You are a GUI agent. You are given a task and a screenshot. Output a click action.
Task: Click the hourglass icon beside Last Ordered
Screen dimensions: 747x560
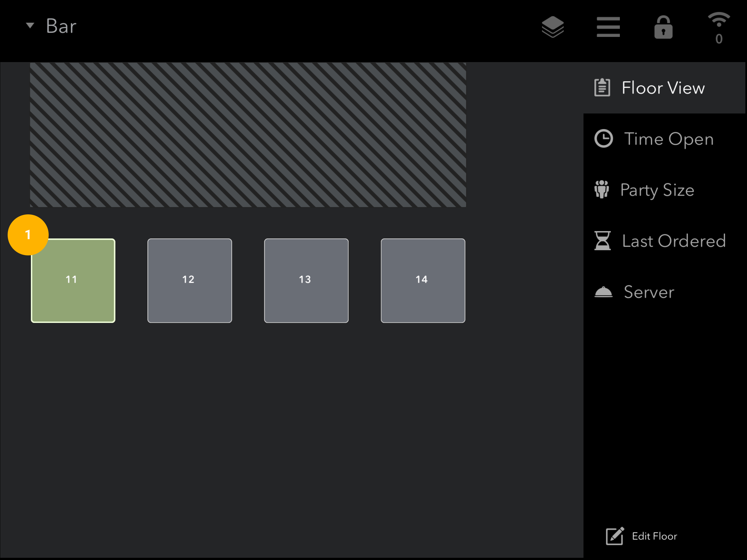[602, 240]
